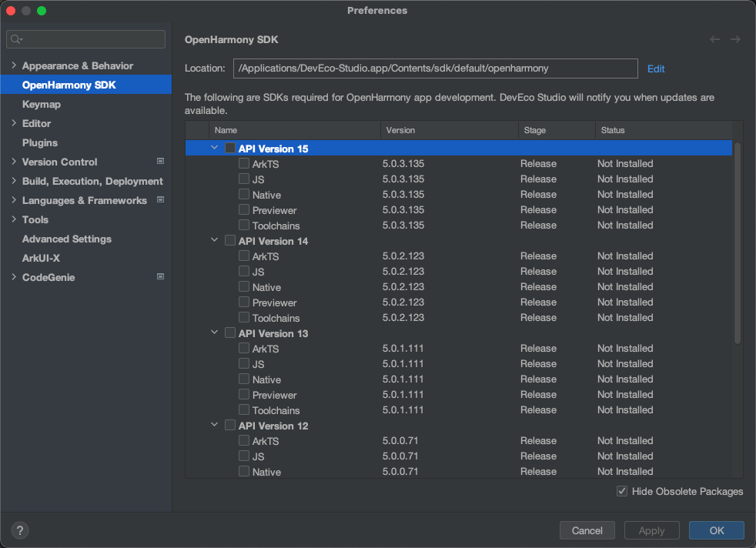Viewport: 756px width, 548px height.
Task: Collapse the API Version 12 group
Action: pos(214,425)
